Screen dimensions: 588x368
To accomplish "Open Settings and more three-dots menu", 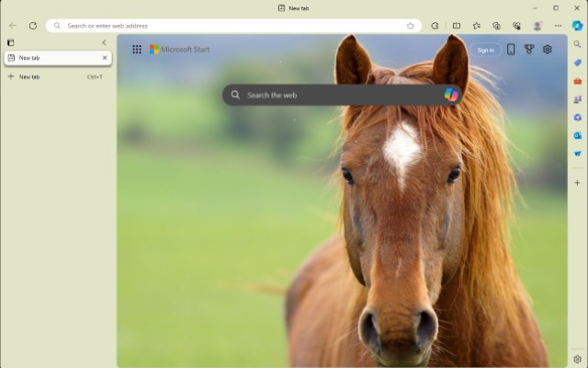I will tap(558, 26).
